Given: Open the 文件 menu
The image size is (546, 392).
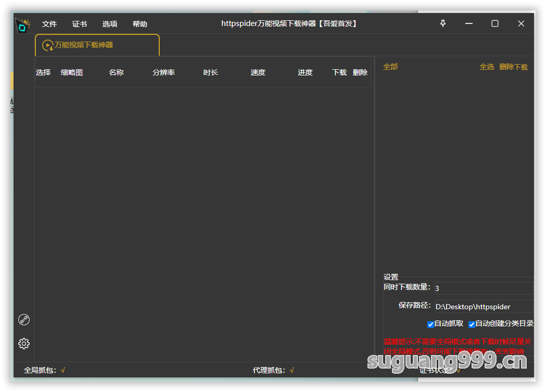Looking at the screenshot, I should coord(49,24).
